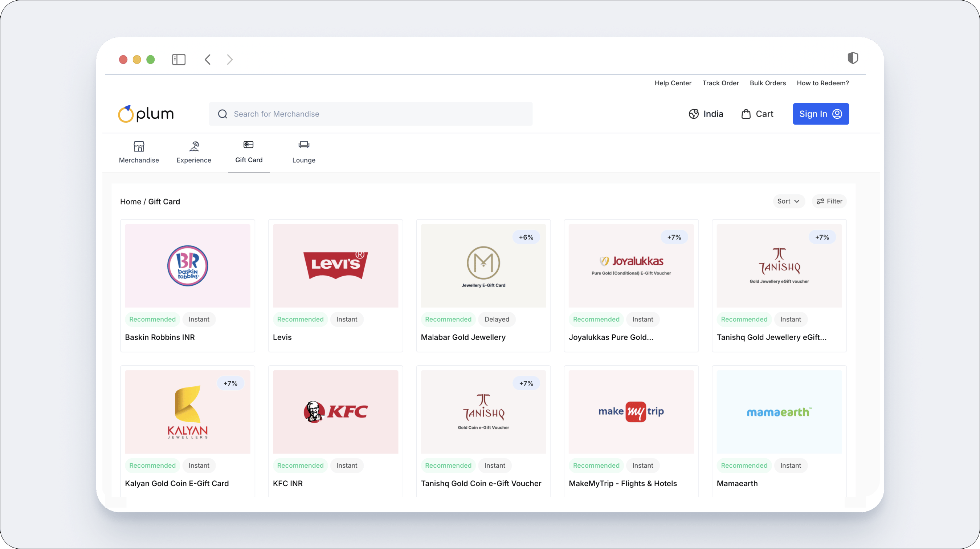
Task: Click MakeMyTrip - Flights & Hotels title
Action: (x=623, y=484)
